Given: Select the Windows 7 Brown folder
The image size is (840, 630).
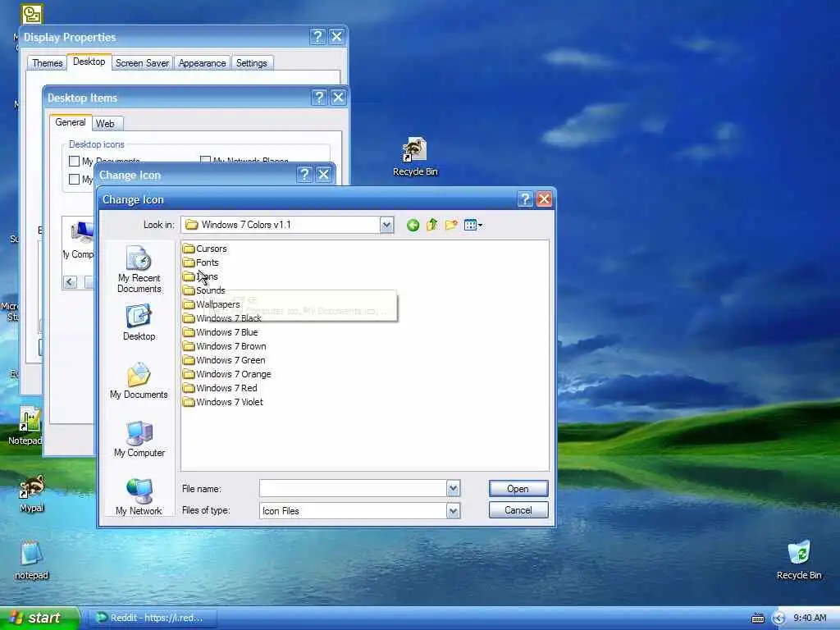Looking at the screenshot, I should tap(225, 346).
